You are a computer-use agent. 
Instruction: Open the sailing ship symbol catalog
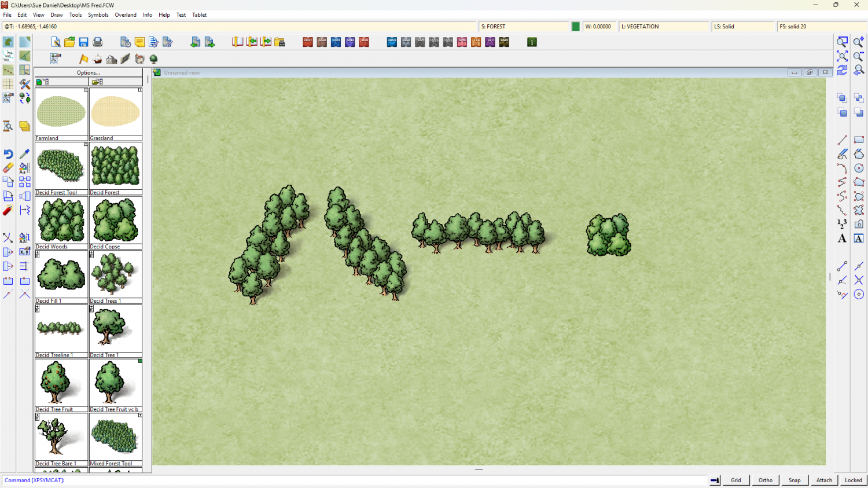coord(97,59)
